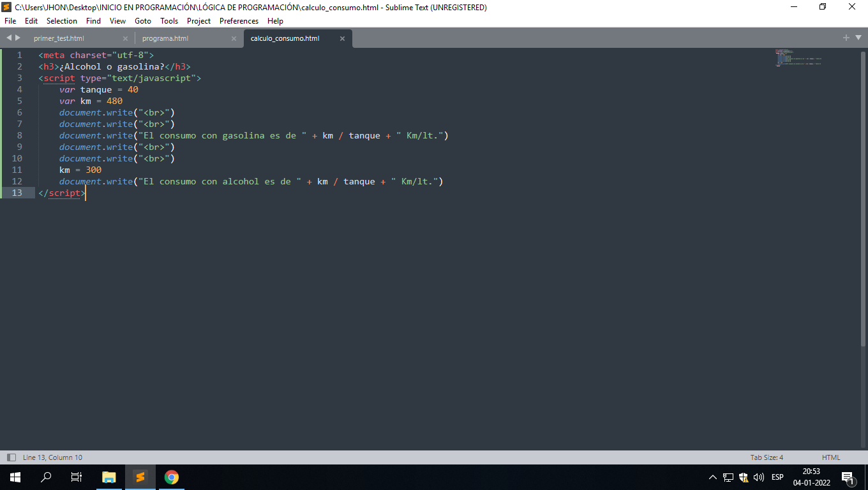This screenshot has width=868, height=490.
Task: Place cursor on meta charset line
Action: [96, 55]
